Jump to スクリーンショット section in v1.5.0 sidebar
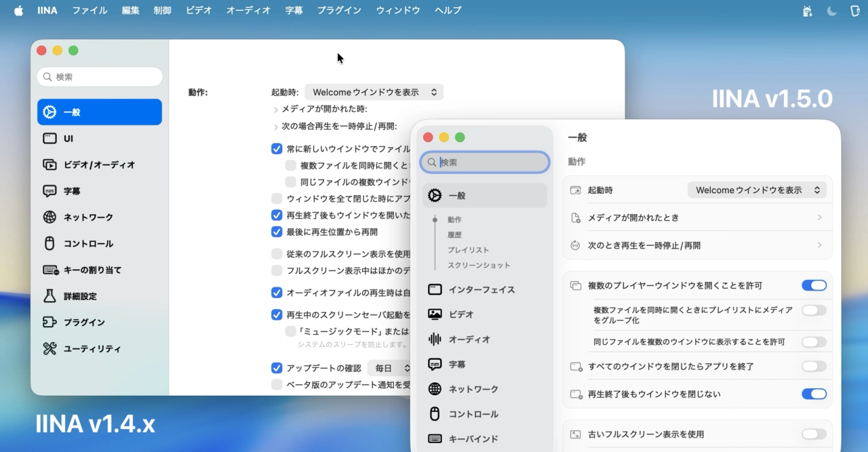 click(479, 266)
